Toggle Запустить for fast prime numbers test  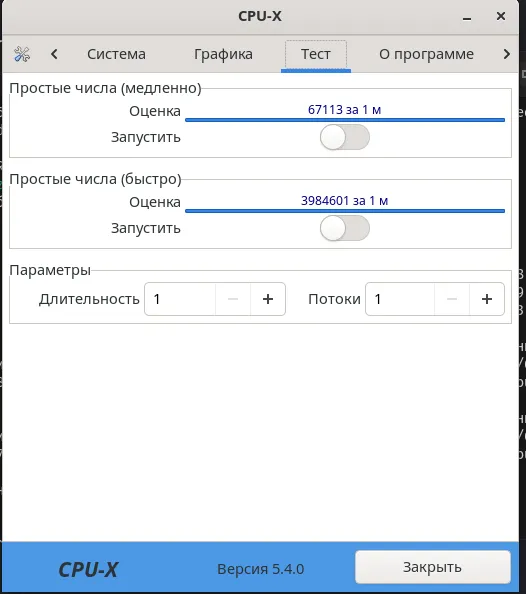click(x=344, y=228)
